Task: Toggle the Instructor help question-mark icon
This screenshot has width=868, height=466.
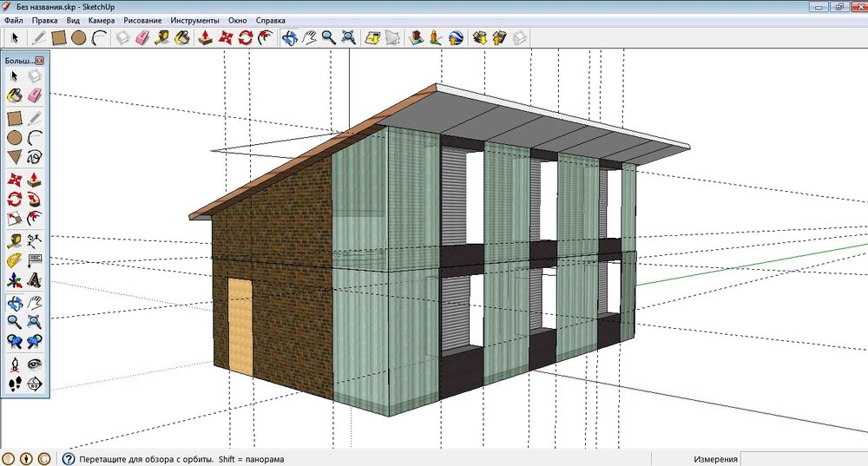Action: 67,458
